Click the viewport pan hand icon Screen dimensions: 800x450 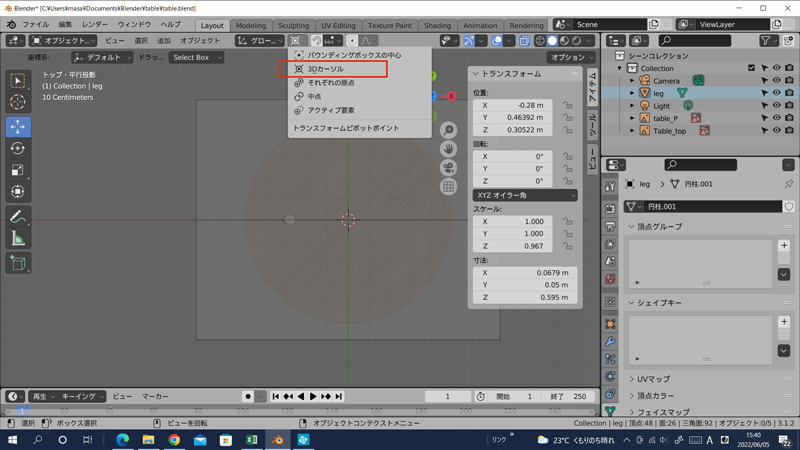click(448, 149)
